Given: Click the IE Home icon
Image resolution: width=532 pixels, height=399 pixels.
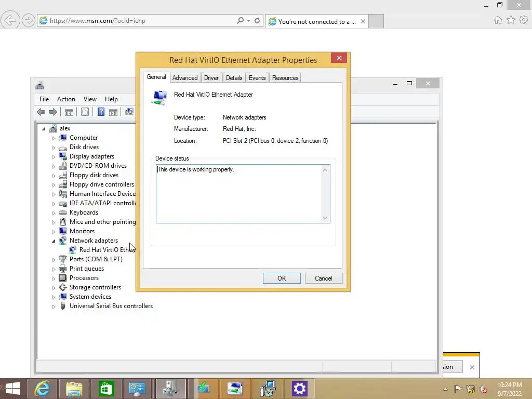Looking at the screenshot, I should coord(498,20).
